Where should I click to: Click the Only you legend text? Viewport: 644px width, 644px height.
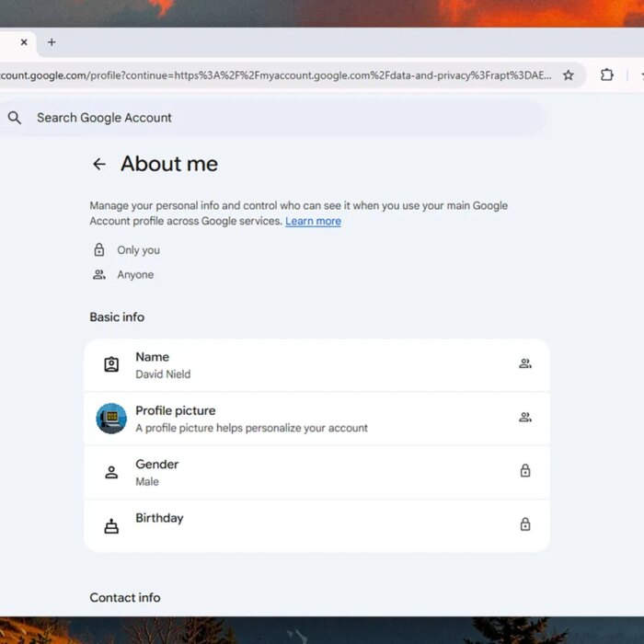tap(138, 249)
